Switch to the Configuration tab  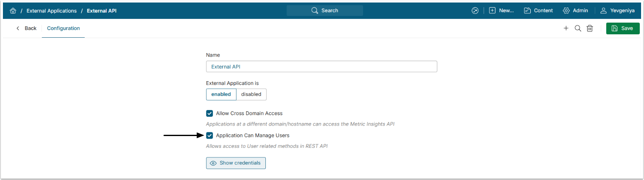coord(63,28)
